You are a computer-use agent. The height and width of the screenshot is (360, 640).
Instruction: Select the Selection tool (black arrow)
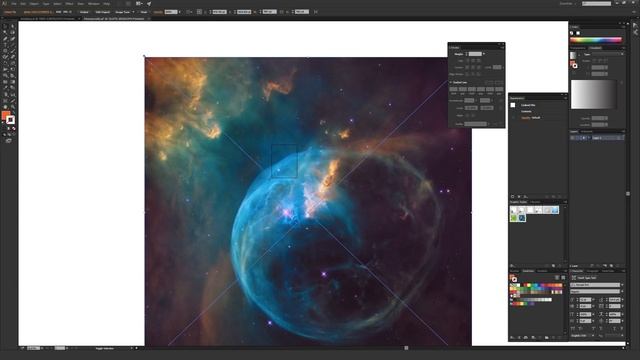click(5, 26)
